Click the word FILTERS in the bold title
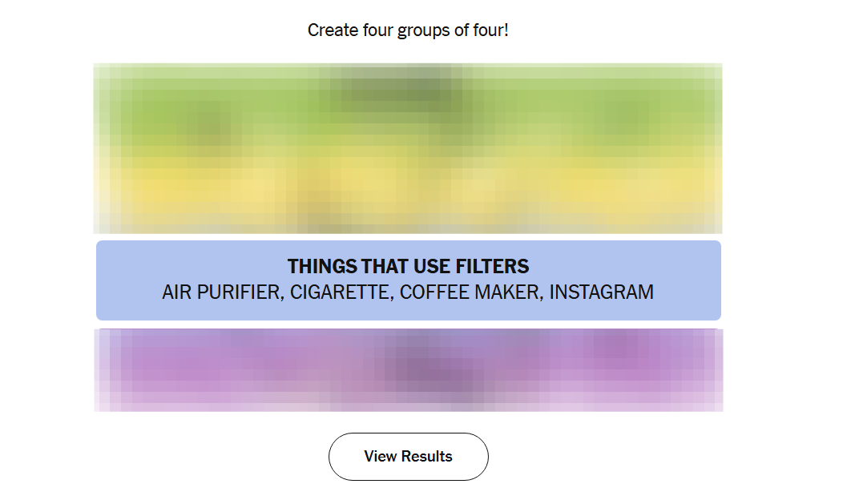 [x=490, y=267]
